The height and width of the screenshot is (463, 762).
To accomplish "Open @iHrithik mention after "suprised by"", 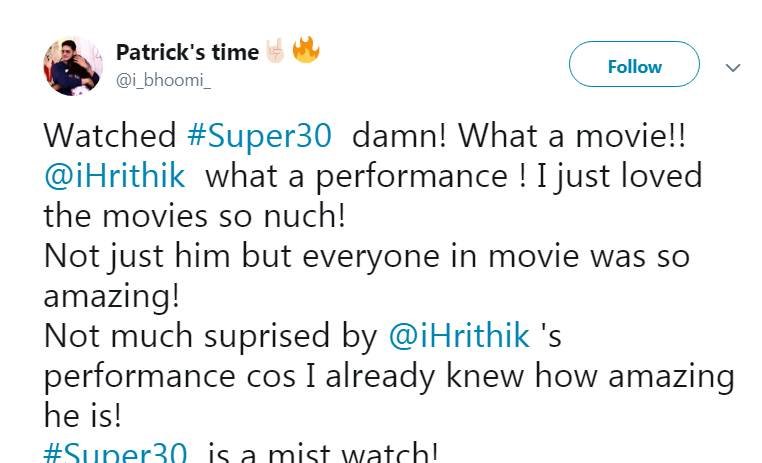I will [460, 336].
